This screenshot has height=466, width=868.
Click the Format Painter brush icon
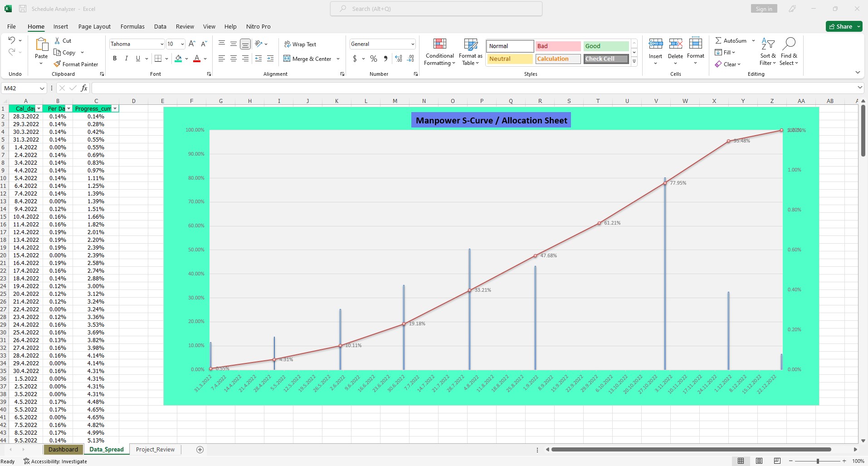[x=57, y=64]
